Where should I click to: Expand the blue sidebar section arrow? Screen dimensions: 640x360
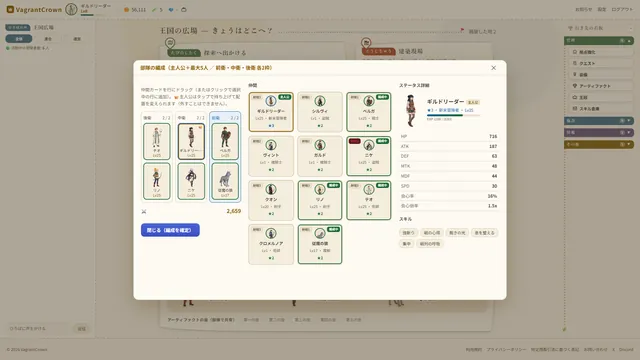pyautogui.click(x=629, y=121)
